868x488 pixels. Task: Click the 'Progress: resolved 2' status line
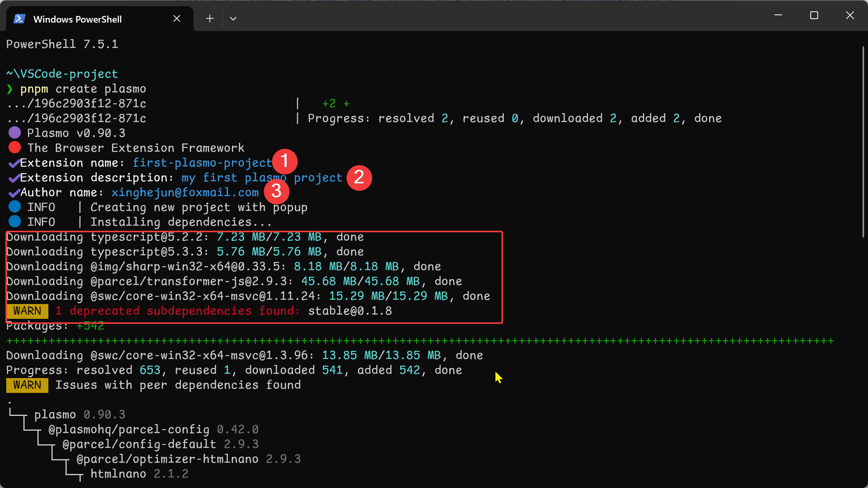pyautogui.click(x=515, y=118)
